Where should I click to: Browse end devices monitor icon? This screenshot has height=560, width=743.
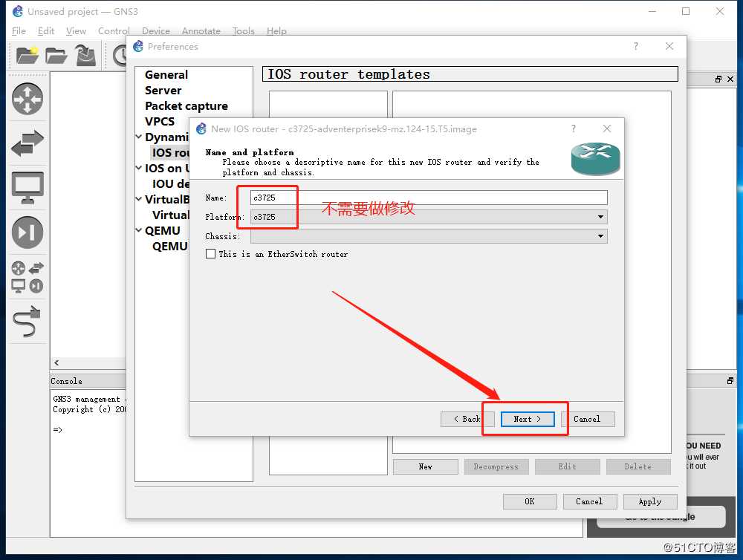coord(27,188)
